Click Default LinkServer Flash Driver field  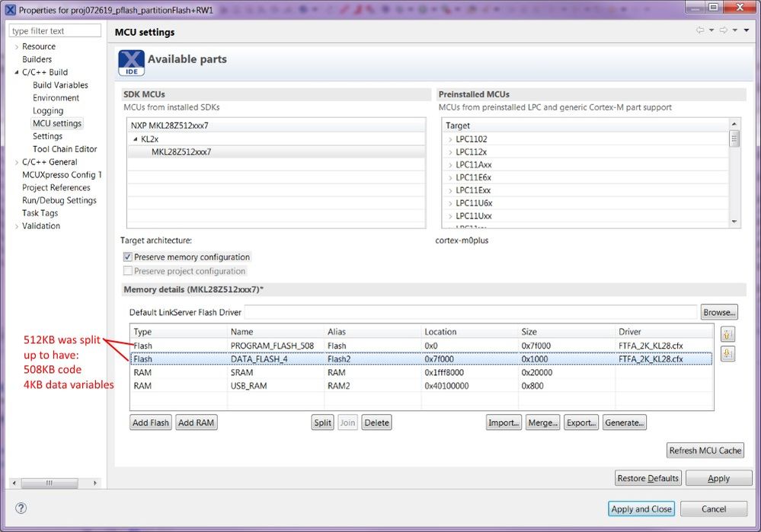tap(470, 312)
